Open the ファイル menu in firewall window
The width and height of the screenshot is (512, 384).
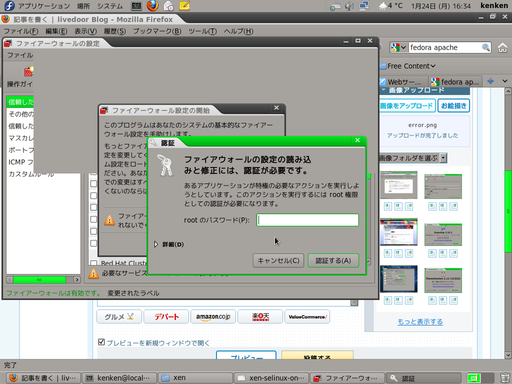coord(20,55)
